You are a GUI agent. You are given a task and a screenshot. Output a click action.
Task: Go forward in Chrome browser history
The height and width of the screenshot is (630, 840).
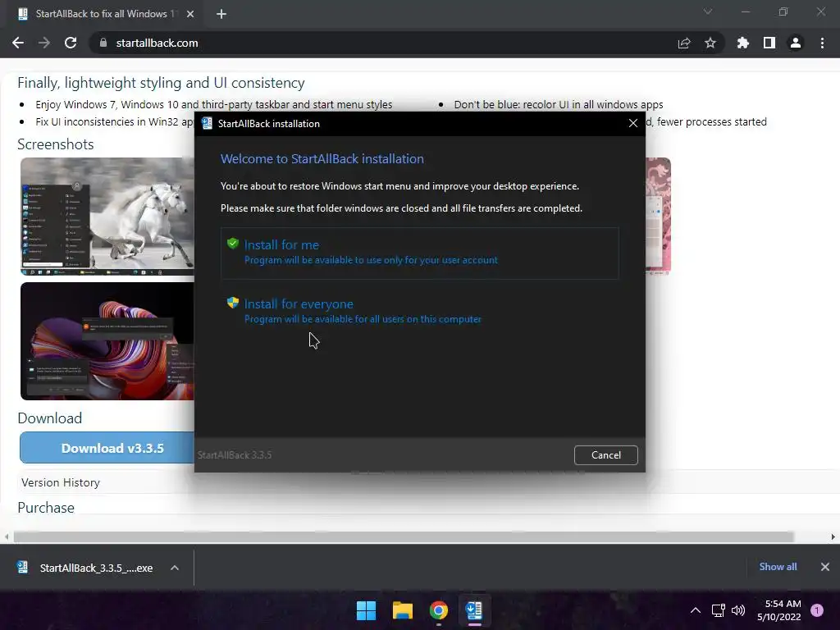[x=44, y=43]
